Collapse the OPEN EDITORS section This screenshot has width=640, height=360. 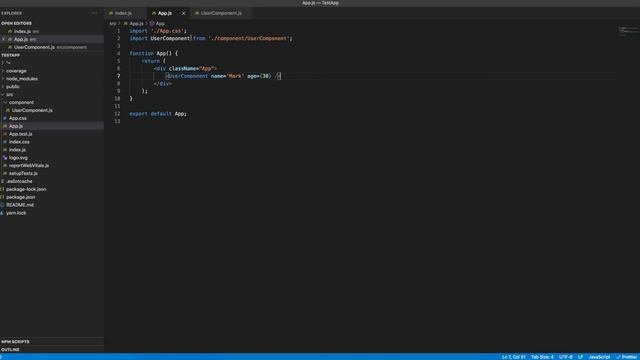point(16,23)
